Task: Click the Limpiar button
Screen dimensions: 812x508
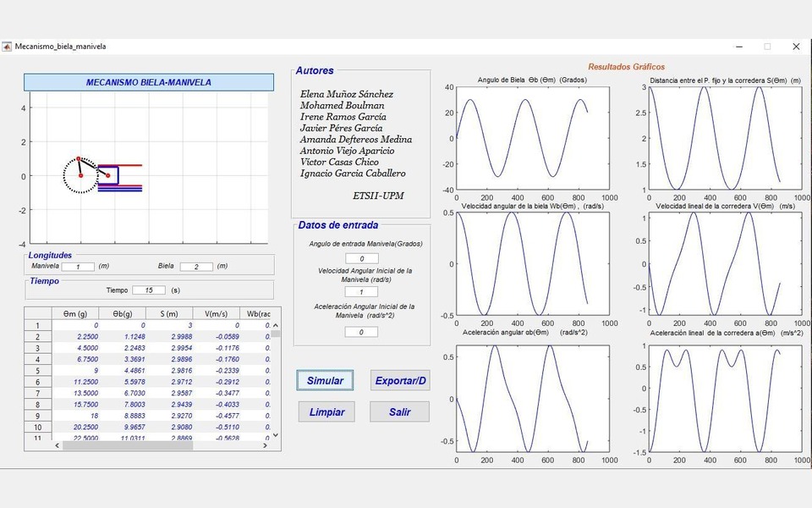Action: click(326, 412)
